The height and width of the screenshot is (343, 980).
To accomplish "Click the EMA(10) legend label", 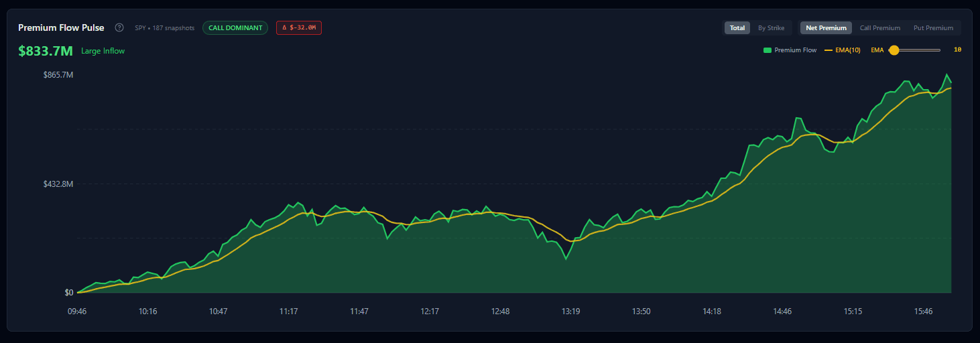I will click(x=848, y=50).
